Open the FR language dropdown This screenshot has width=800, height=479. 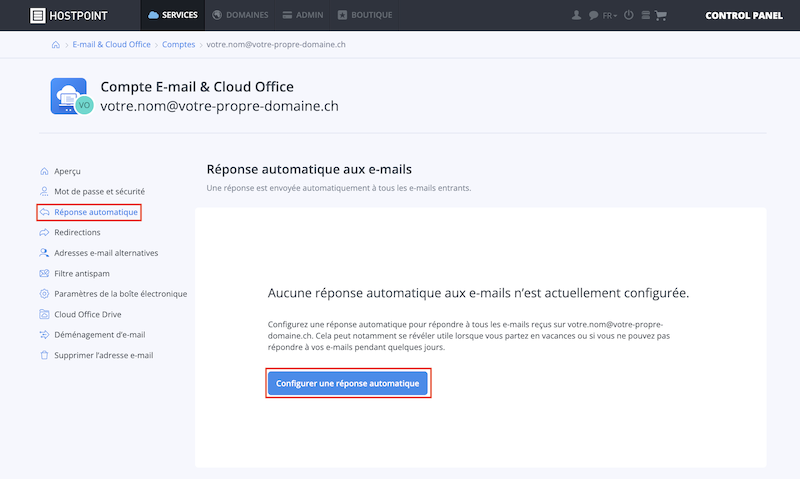tap(609, 16)
